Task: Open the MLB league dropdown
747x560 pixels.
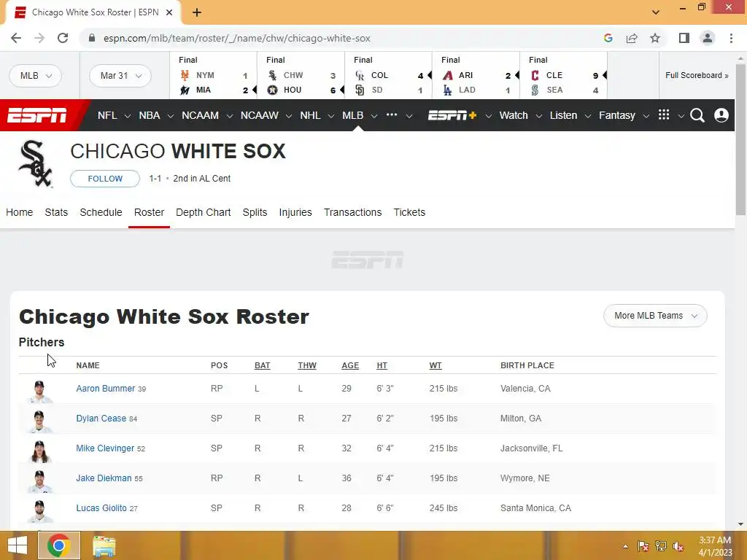Action: pyautogui.click(x=36, y=76)
